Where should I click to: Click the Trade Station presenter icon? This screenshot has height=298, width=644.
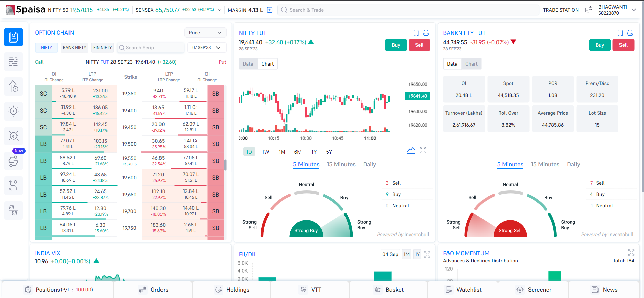(x=589, y=10)
